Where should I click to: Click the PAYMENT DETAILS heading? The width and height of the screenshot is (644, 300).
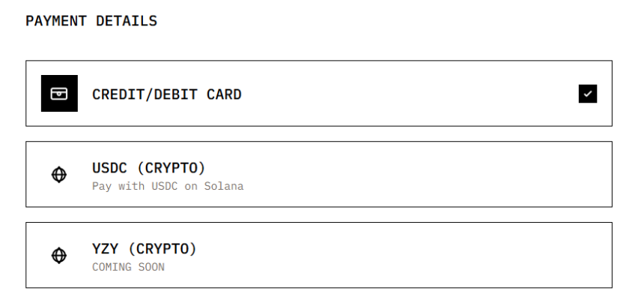tap(91, 21)
